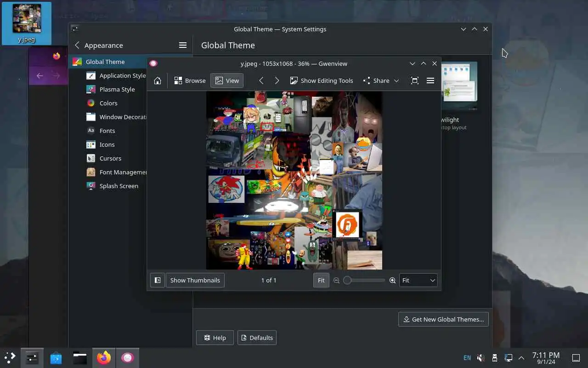Open the Fit zoom combo box

point(418,280)
